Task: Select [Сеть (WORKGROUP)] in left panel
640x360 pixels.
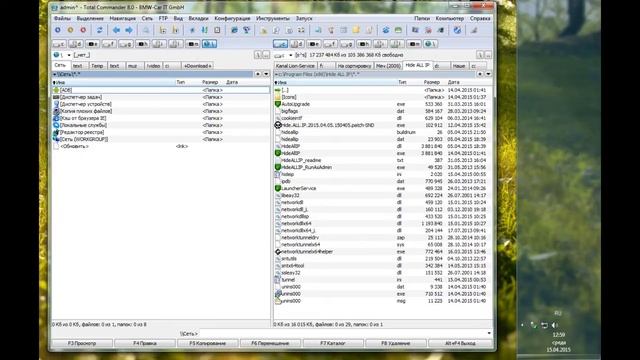Action: (x=161, y=139)
